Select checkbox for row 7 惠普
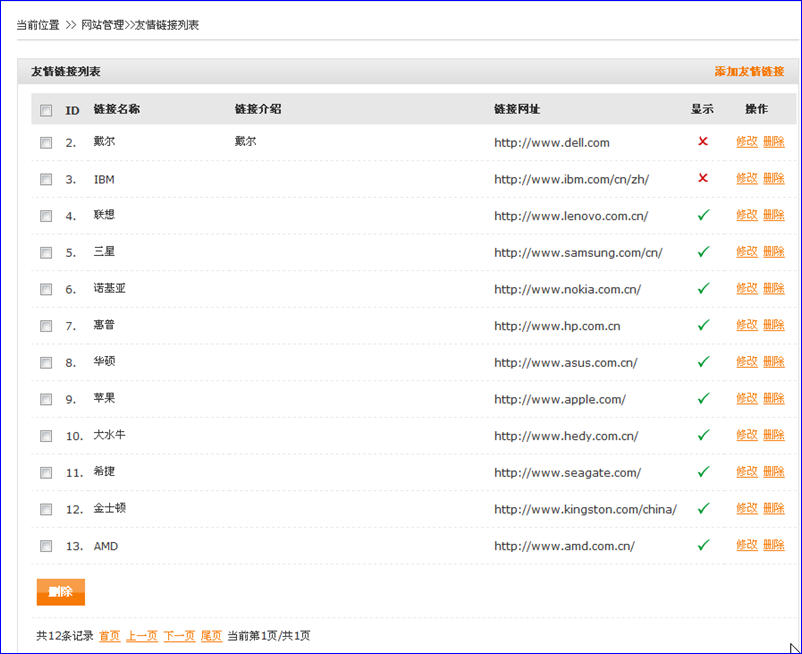Image resolution: width=802 pixels, height=654 pixels. click(x=46, y=326)
